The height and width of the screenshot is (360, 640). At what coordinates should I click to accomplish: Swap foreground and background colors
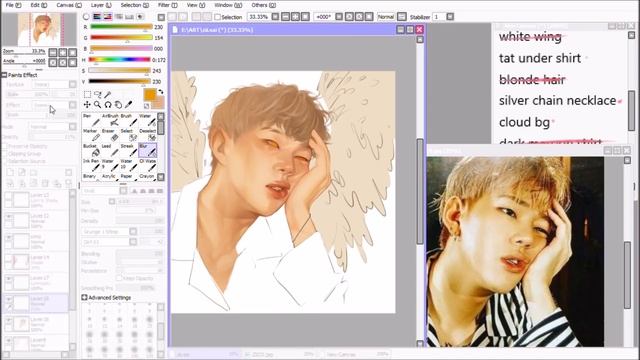(161, 91)
